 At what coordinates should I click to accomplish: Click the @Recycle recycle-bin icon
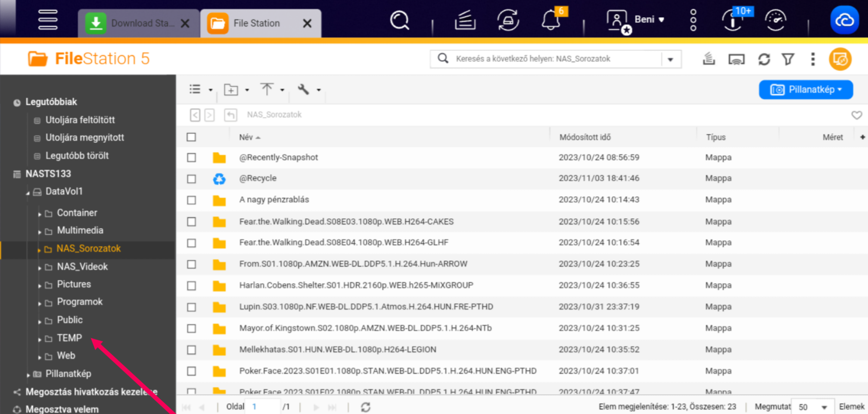click(x=219, y=179)
